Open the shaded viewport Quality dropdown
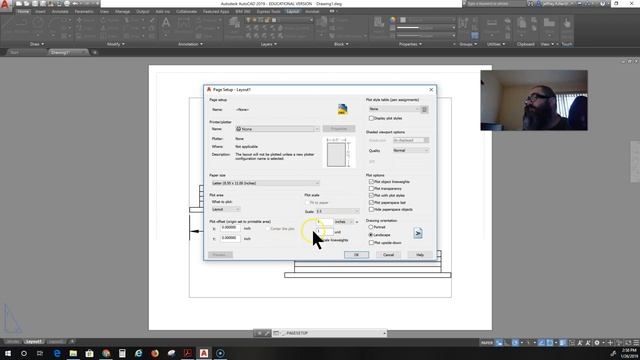The image size is (640, 360). [x=411, y=151]
